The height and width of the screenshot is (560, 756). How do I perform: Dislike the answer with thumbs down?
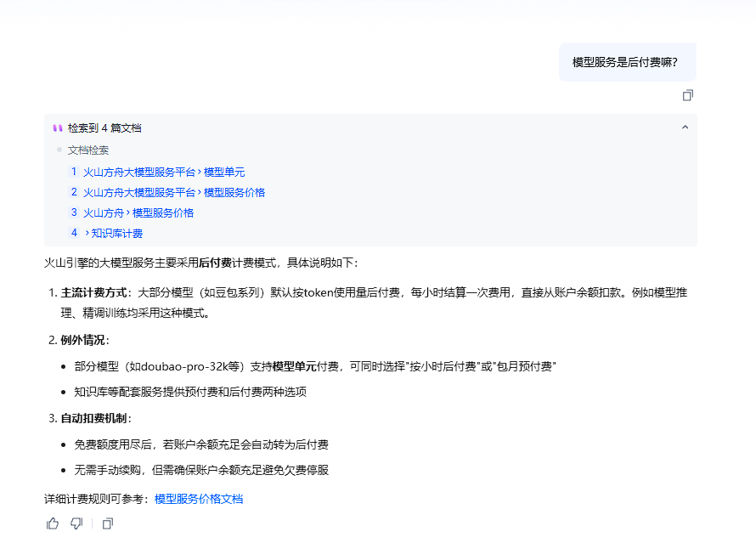(x=76, y=523)
